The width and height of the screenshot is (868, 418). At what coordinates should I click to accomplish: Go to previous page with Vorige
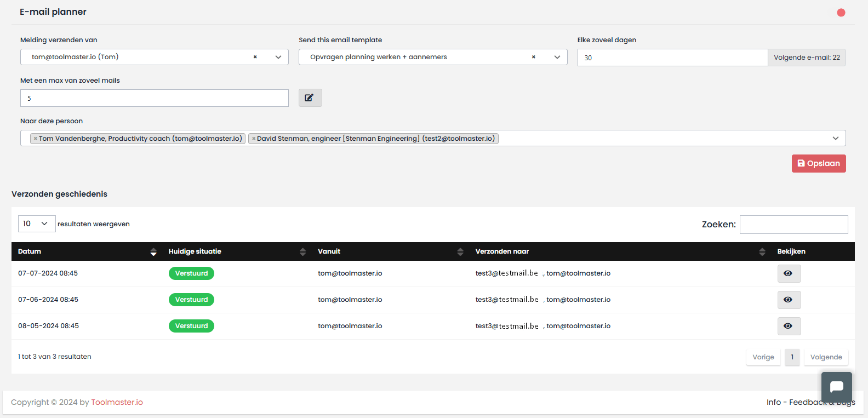763,357
